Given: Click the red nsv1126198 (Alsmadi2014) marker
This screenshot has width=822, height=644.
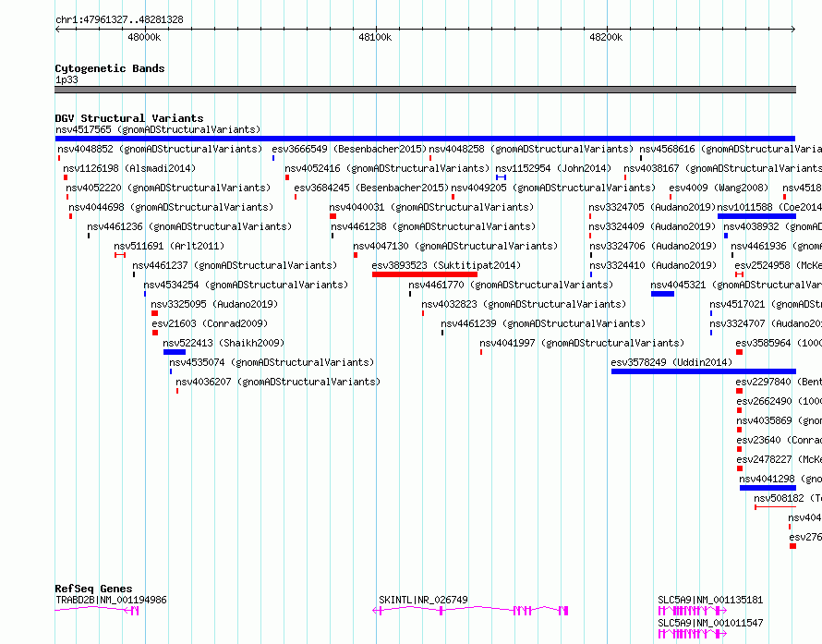Looking at the screenshot, I should (x=66, y=177).
